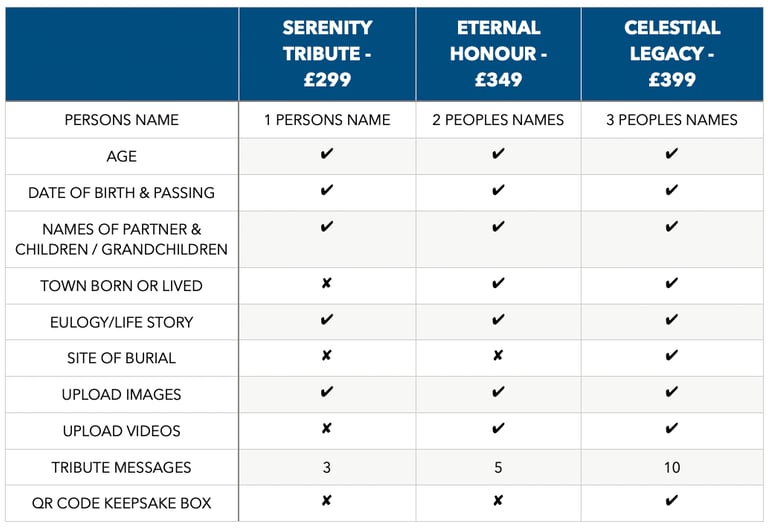The height and width of the screenshot is (530, 768).
Task: Click Eternal Honour's Eulogy/Life Story checkmark
Action: pos(498,319)
